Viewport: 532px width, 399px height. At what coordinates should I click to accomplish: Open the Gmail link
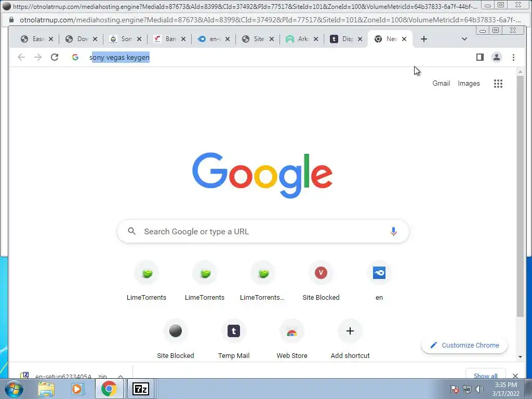coord(441,84)
